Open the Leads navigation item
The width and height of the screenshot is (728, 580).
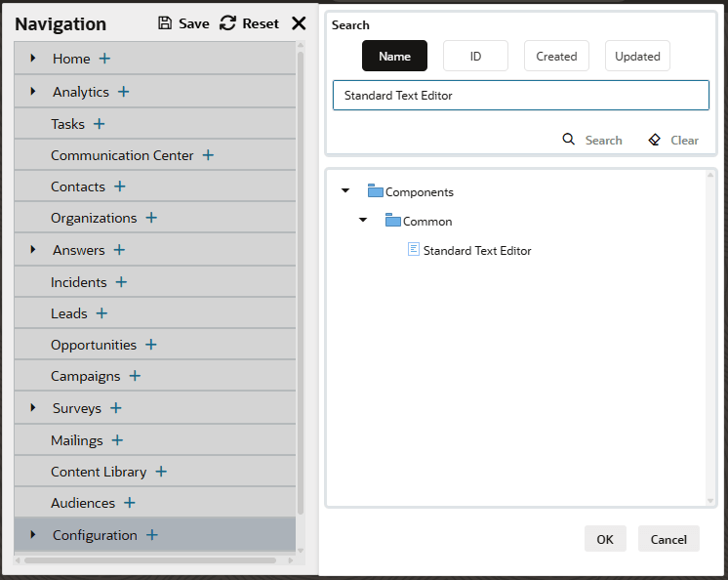point(69,313)
